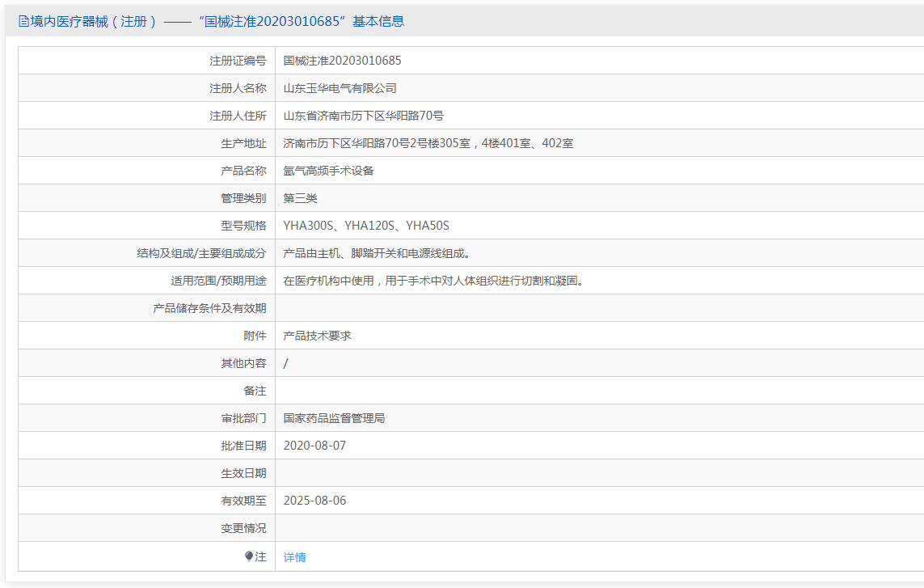Select address 山东省济南市历下区华阳路70号

(x=363, y=116)
